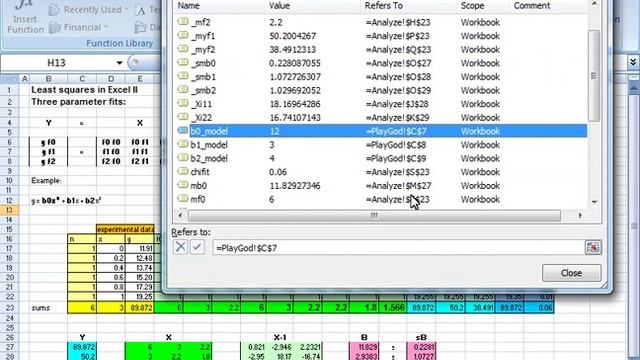Select column C header
Screen dimensions: 640x360
pos(82,79)
